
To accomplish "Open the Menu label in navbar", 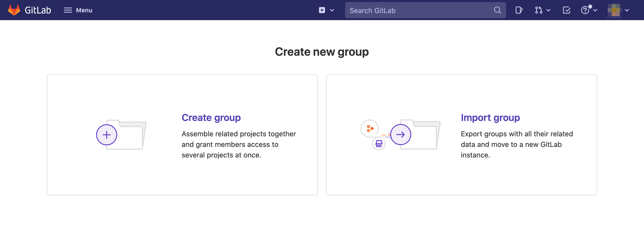I will coord(84,10).
